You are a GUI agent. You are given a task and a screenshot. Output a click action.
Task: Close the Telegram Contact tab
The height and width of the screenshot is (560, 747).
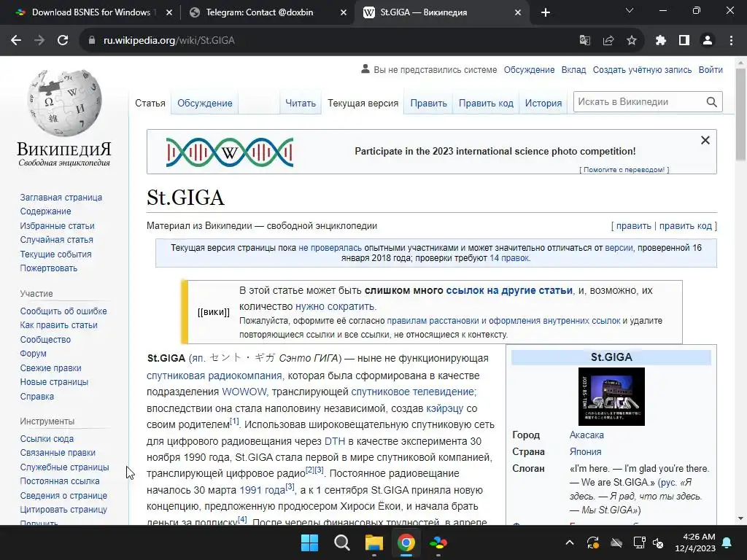[344, 12]
